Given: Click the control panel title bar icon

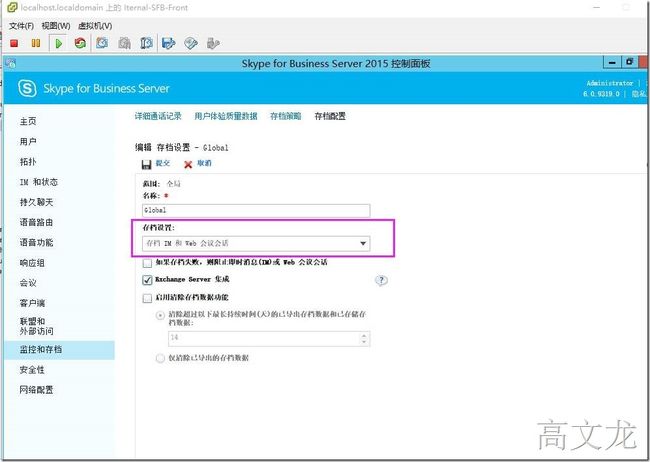Looking at the screenshot, I should coord(11,63).
